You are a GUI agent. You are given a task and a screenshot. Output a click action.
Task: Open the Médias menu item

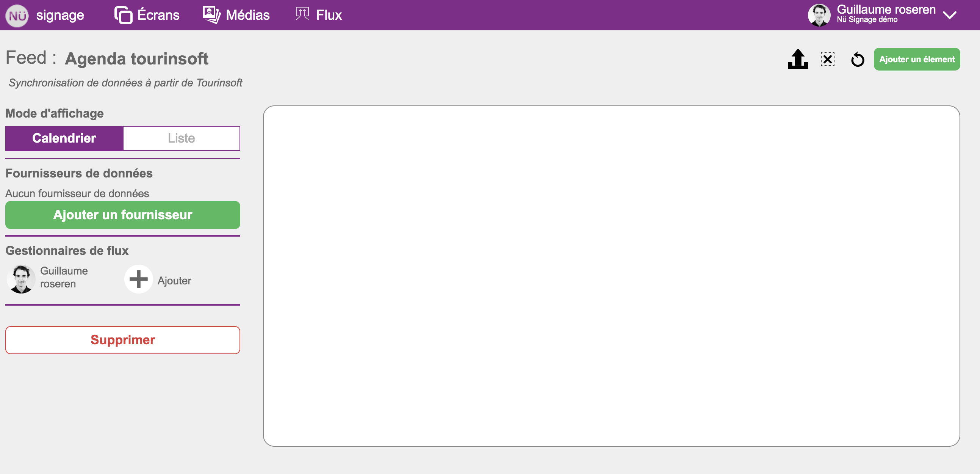[x=247, y=15]
